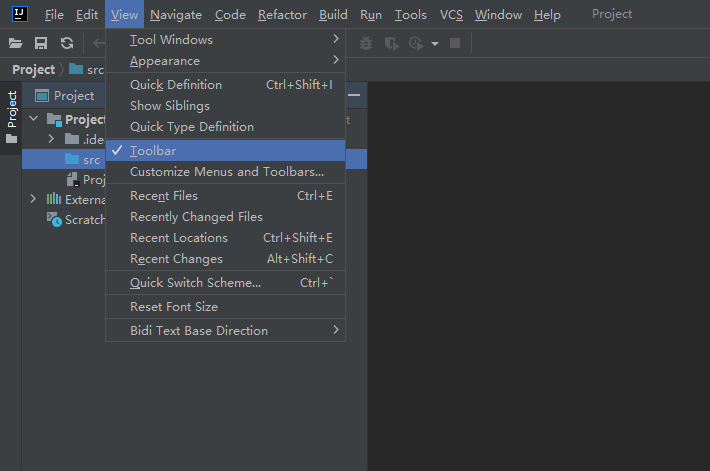Select Recent Files menu entry
The width and height of the screenshot is (710, 471).
[164, 196]
